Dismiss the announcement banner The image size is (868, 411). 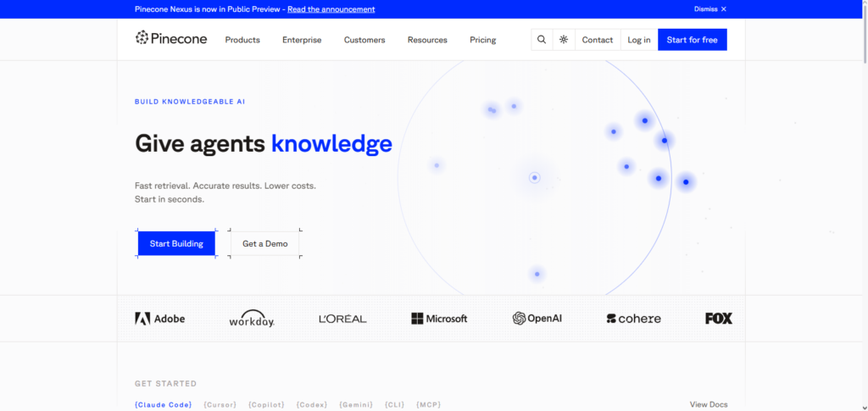click(710, 8)
